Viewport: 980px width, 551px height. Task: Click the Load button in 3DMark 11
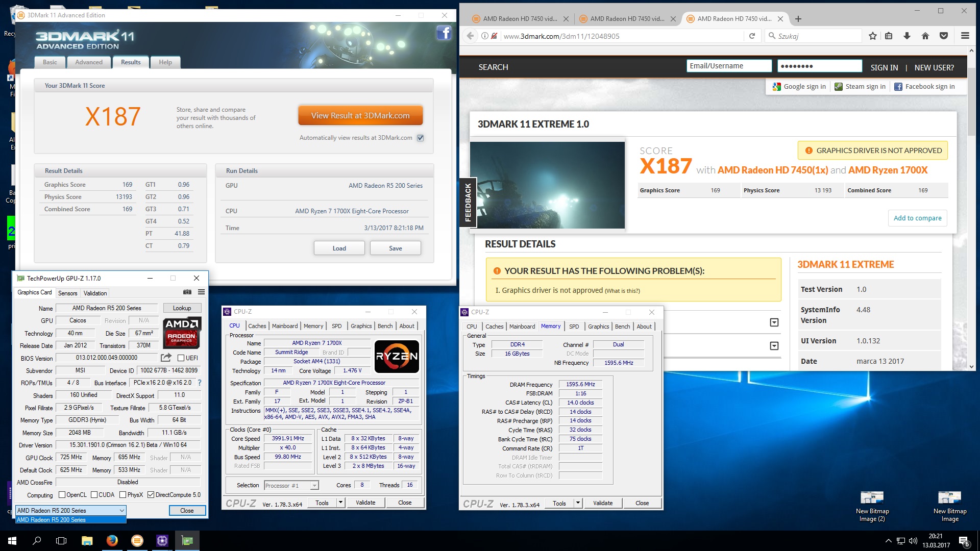coord(339,248)
